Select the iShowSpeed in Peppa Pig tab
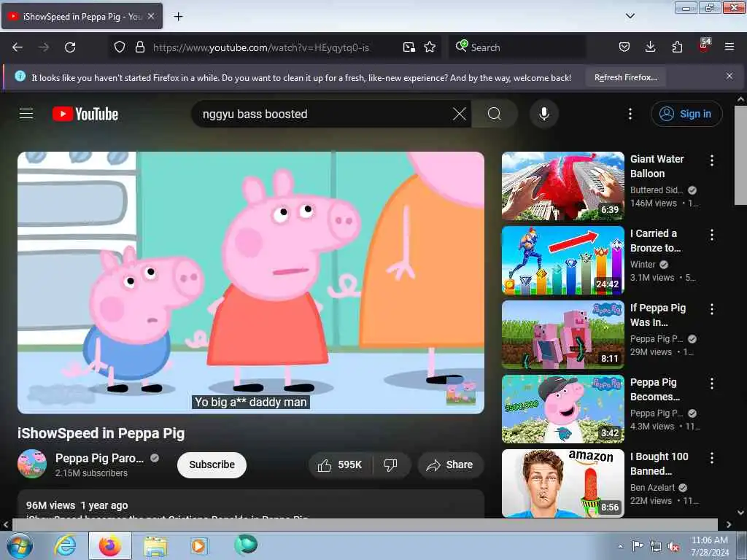The image size is (747, 560). pyautogui.click(x=82, y=16)
